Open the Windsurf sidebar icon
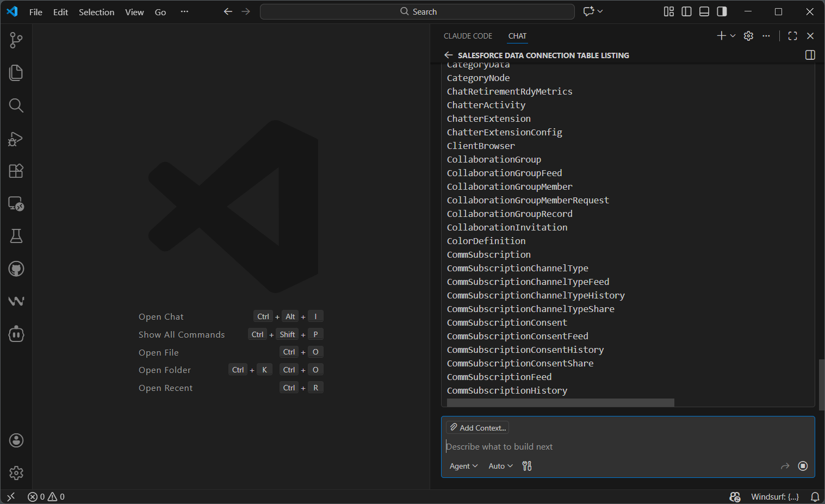The height and width of the screenshot is (504, 825). (x=16, y=301)
